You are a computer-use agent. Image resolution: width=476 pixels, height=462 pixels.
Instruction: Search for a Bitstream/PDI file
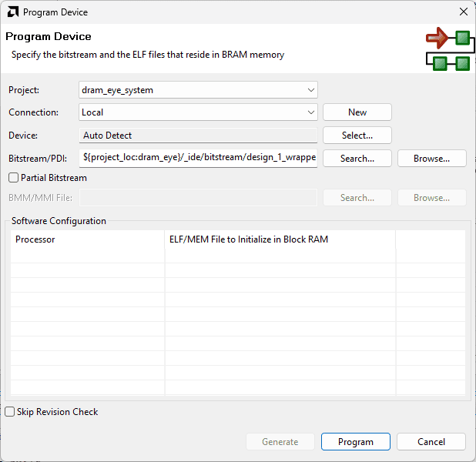(x=357, y=159)
